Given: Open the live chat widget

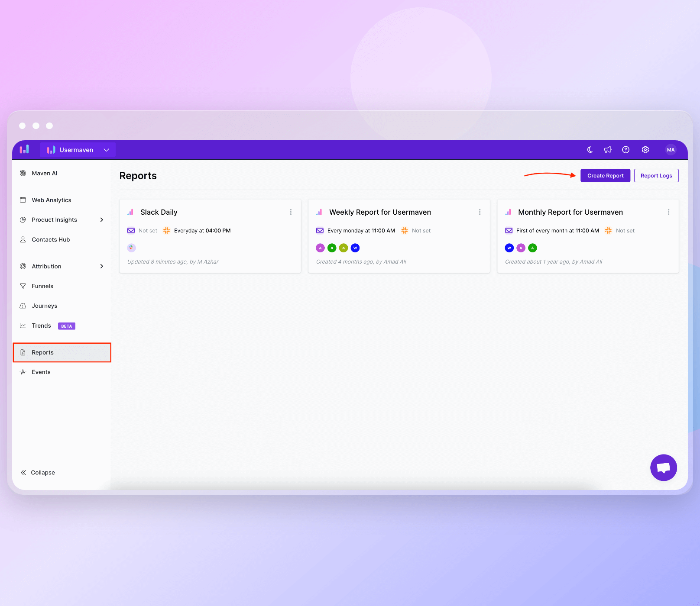Looking at the screenshot, I should click(663, 467).
